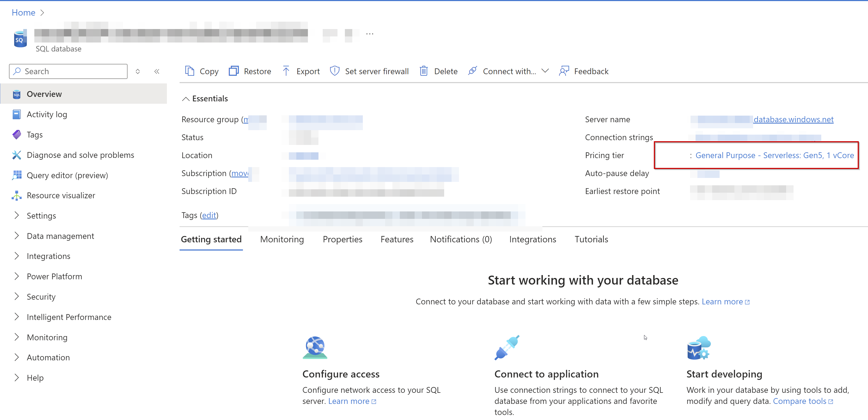
Task: Switch to the Monitoring tab
Action: coord(282,239)
